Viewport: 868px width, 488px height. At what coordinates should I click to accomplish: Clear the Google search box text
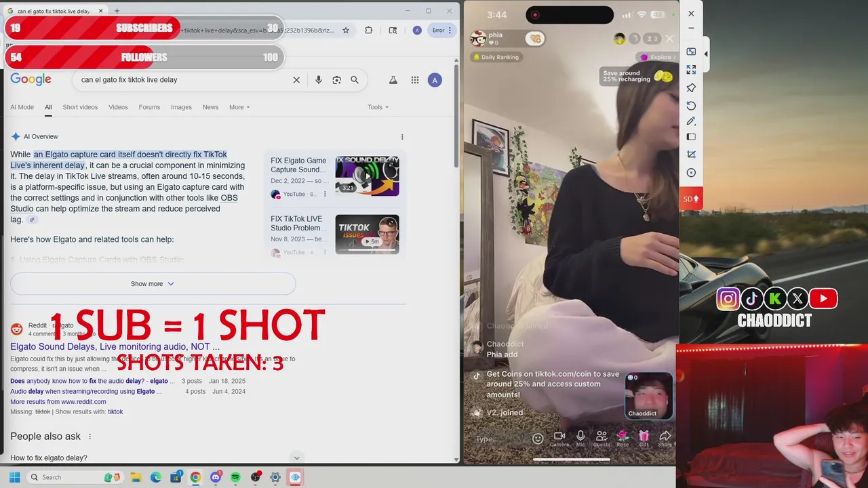(x=296, y=80)
